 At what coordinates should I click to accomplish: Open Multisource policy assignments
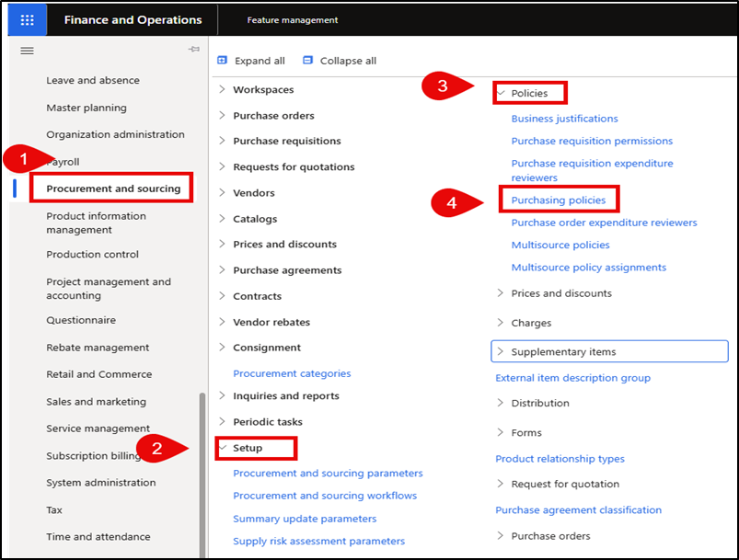[589, 268]
